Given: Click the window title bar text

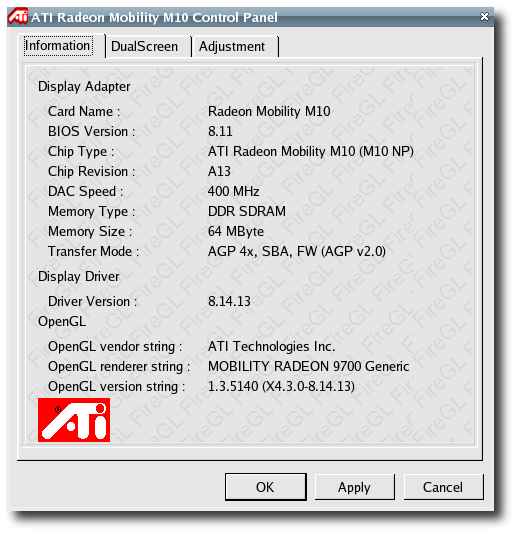Looking at the screenshot, I should [154, 17].
